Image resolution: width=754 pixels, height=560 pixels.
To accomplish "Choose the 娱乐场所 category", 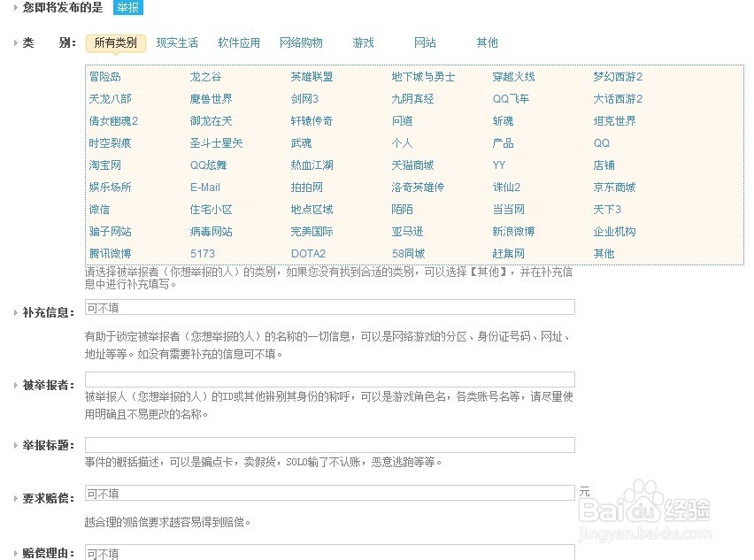I will [x=110, y=188].
